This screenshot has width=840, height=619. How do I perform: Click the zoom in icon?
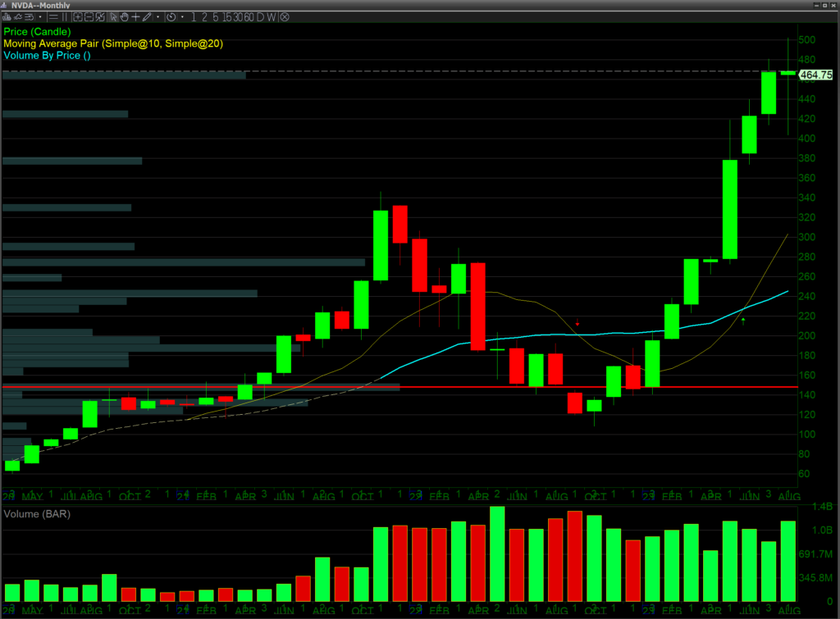coord(77,17)
